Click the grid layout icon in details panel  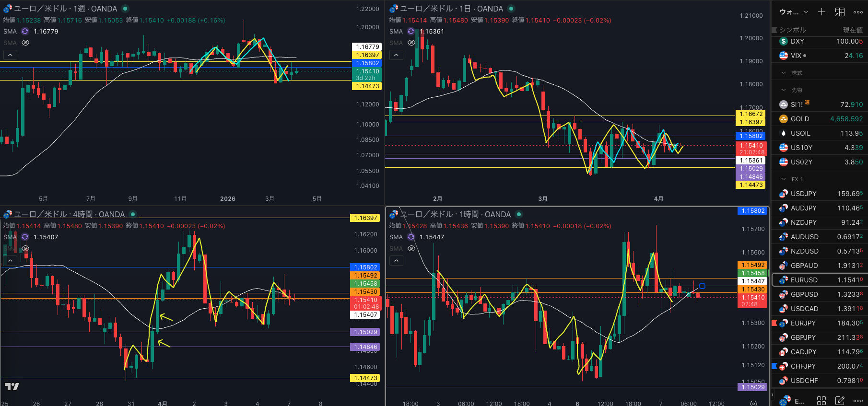(821, 400)
